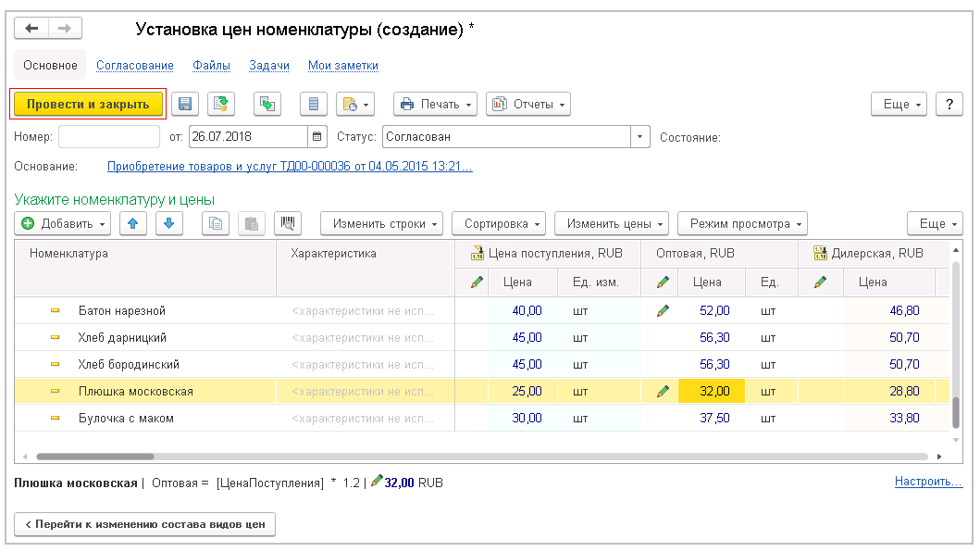Click the forward navigation arrow

tap(65, 28)
